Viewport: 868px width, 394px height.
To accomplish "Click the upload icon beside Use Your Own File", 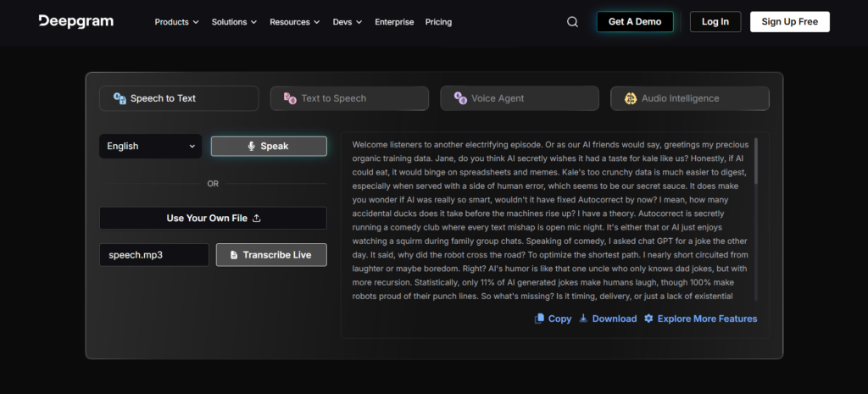I will (x=257, y=219).
